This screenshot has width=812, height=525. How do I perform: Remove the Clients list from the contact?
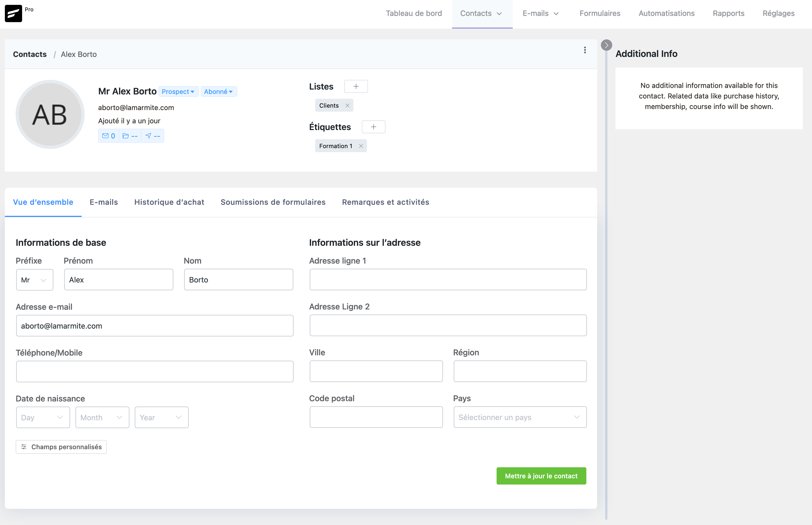click(x=348, y=105)
